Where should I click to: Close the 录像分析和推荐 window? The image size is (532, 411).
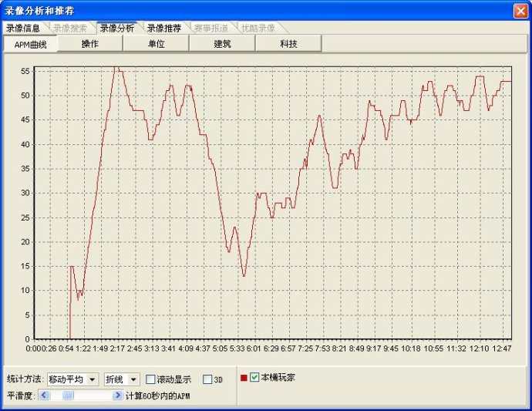click(x=520, y=10)
